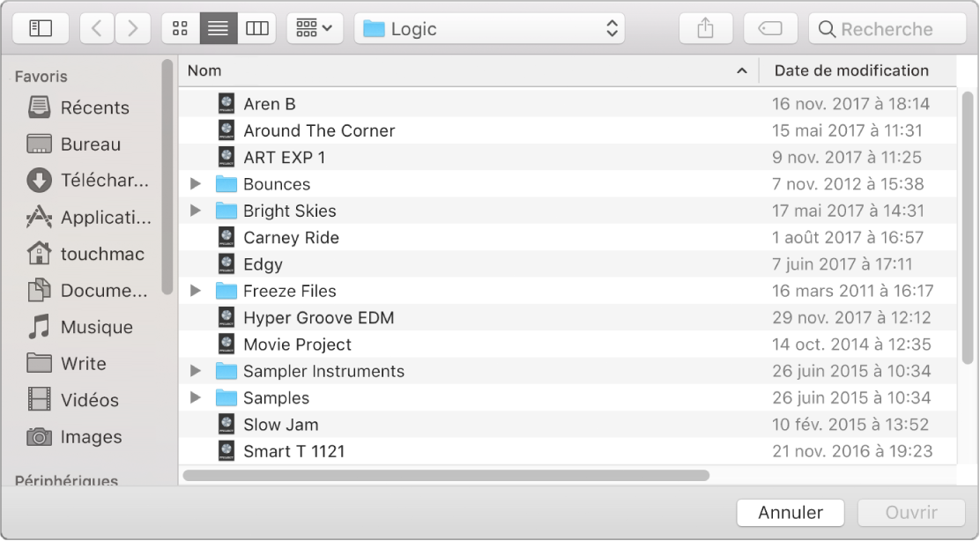Click the Share toolbar button
The height and width of the screenshot is (541, 980).
coord(706,29)
